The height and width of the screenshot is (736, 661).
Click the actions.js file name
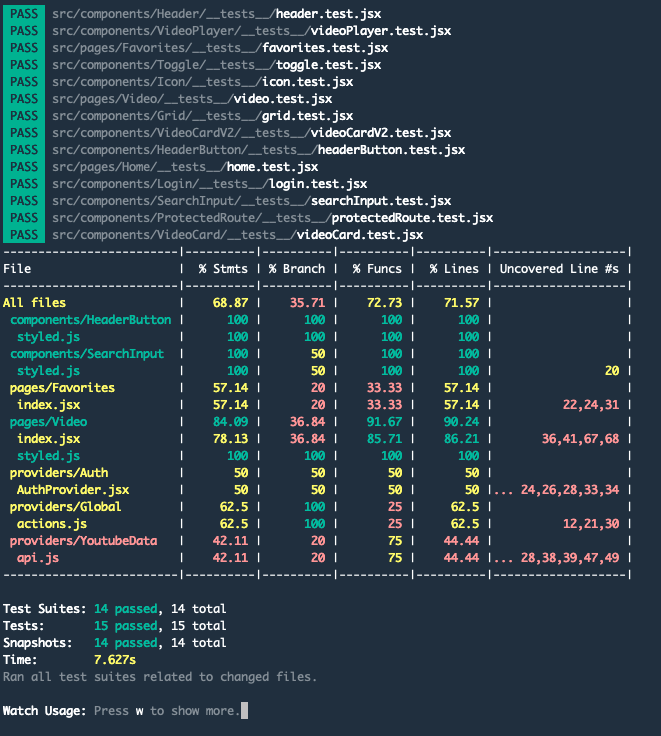(52, 524)
